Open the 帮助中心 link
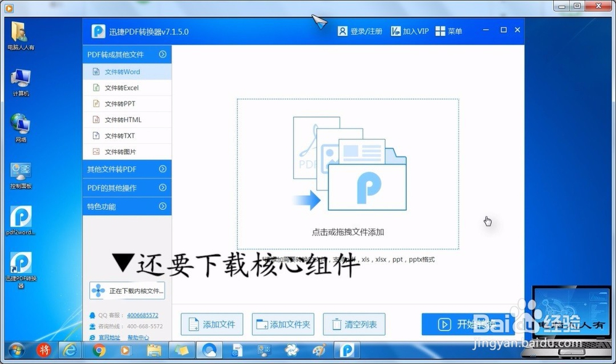 point(138,338)
